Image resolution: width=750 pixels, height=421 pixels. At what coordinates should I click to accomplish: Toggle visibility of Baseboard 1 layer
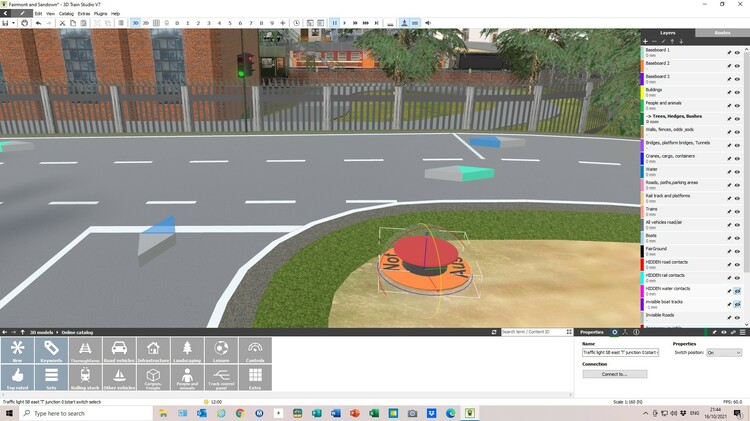coord(737,53)
